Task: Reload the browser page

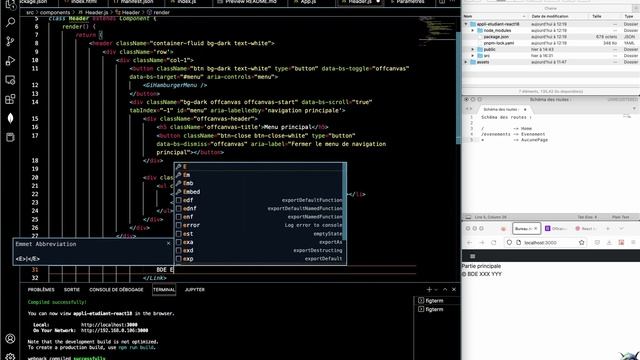Action: (493, 242)
